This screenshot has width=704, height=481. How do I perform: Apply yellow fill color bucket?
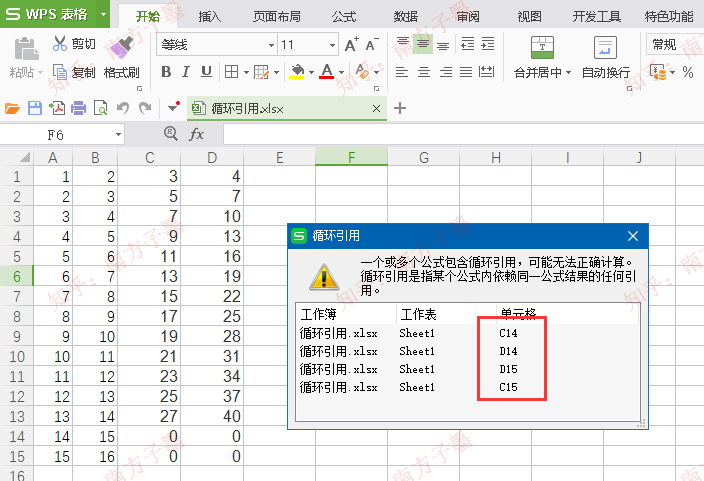coord(297,71)
